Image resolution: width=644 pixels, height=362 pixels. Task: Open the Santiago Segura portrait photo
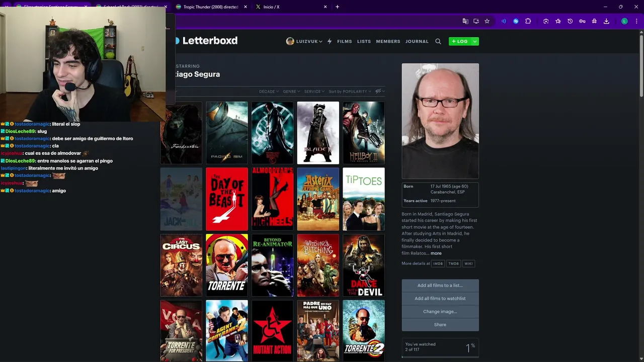tap(440, 121)
